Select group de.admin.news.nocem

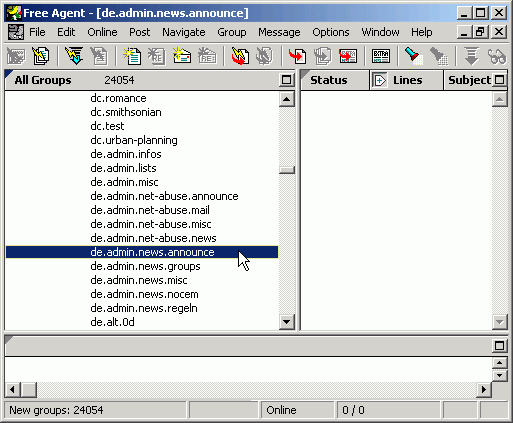(x=144, y=294)
